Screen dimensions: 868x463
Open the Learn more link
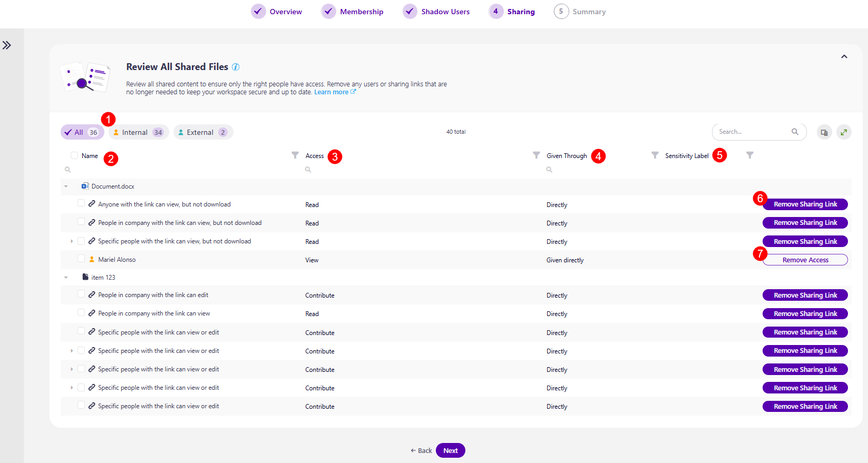335,92
